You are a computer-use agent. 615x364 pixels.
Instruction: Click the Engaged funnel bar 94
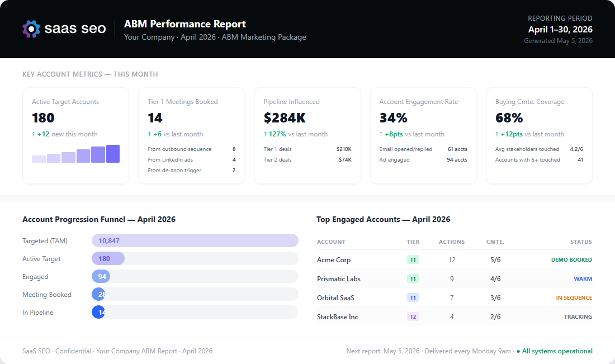click(x=101, y=277)
